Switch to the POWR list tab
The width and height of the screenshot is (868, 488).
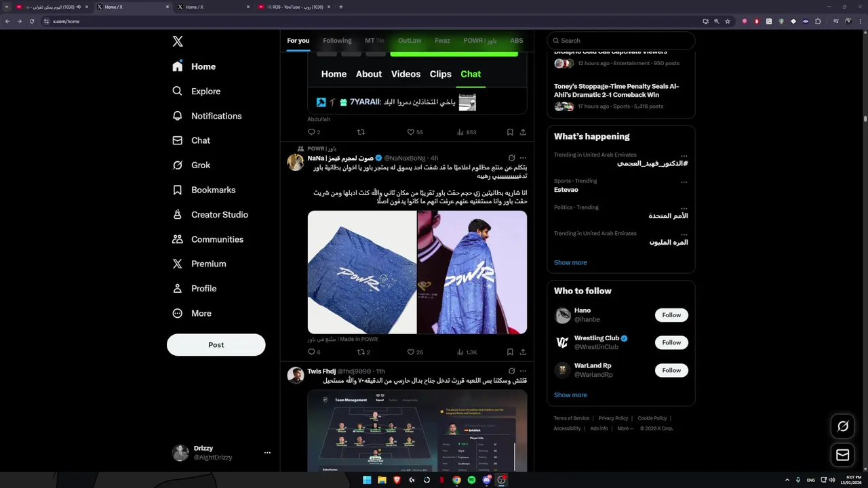(480, 41)
